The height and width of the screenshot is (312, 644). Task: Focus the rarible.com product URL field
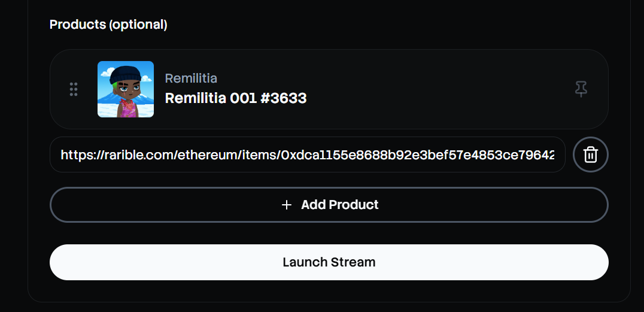tap(307, 155)
